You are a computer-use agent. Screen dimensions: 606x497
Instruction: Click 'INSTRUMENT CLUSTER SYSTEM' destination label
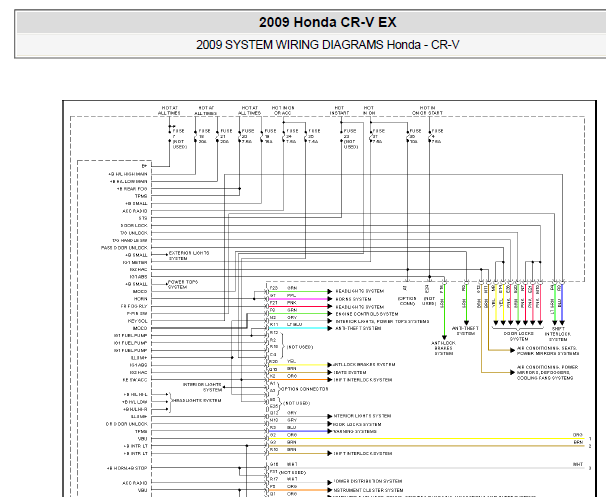pos(368,490)
